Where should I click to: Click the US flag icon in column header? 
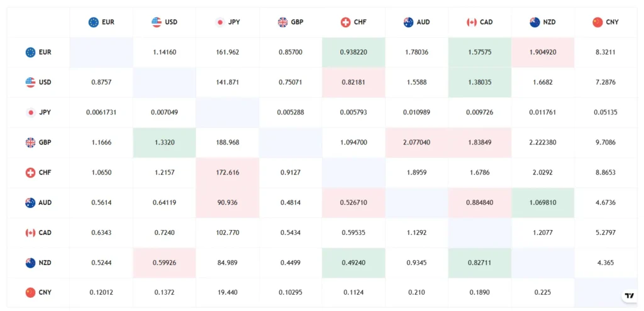pyautogui.click(x=157, y=22)
